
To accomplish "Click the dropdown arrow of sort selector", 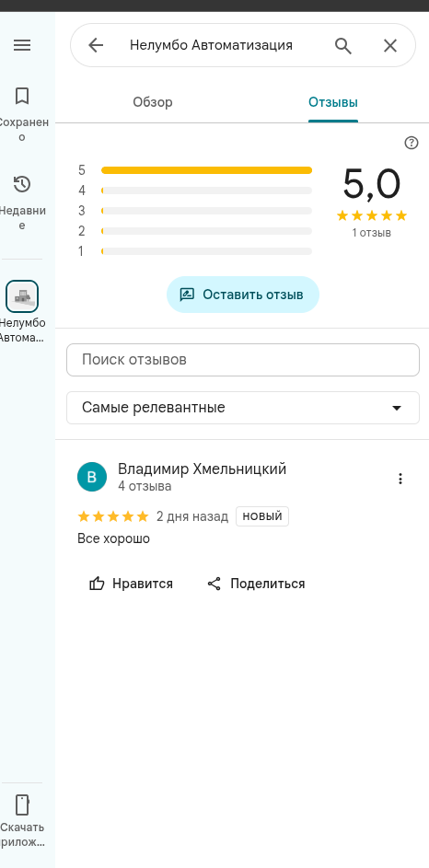I will coord(397,408).
